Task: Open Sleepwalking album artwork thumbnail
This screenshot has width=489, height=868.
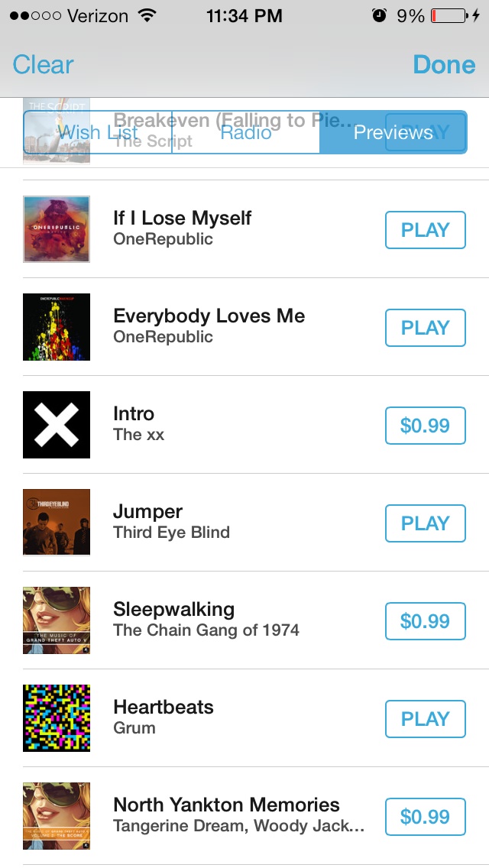Action: click(57, 620)
